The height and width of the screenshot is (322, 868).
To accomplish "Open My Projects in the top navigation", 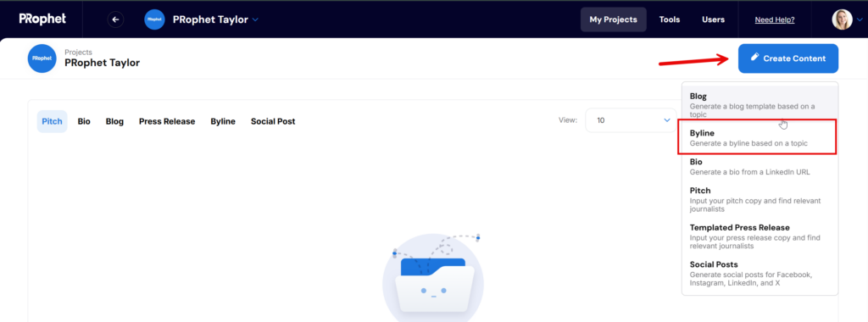I will point(614,19).
